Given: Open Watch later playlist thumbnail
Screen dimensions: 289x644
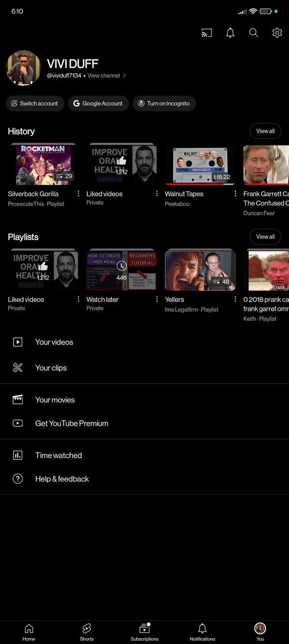Looking at the screenshot, I should click(122, 270).
